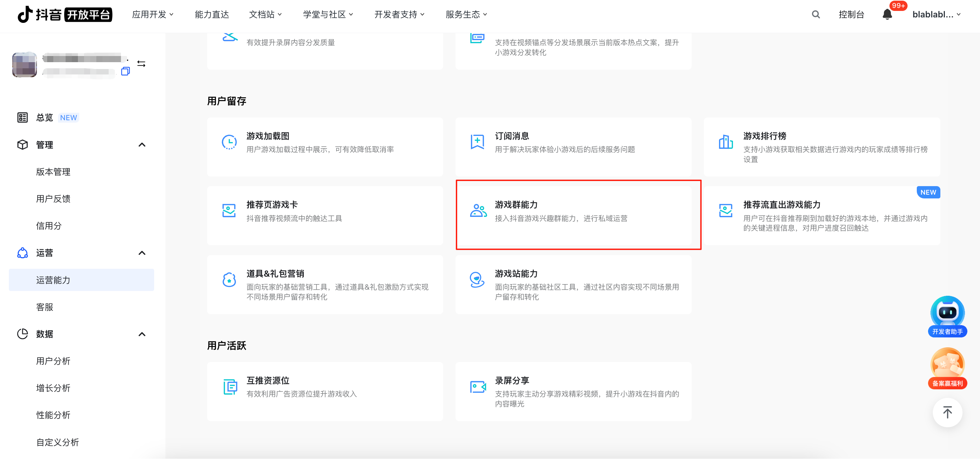Viewport: 980px width, 459px height.
Task: Open 能力直达 in the top menu
Action: pyautogui.click(x=212, y=14)
